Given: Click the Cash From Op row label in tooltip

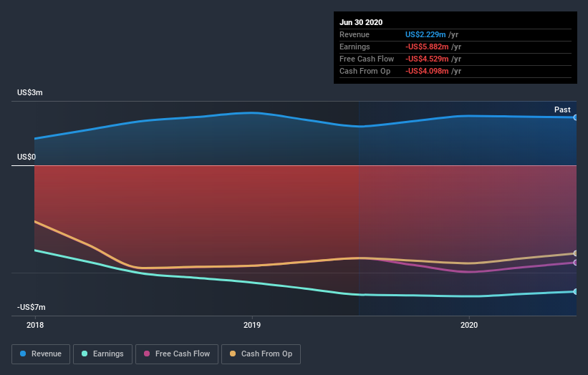Looking at the screenshot, I should [365, 71].
